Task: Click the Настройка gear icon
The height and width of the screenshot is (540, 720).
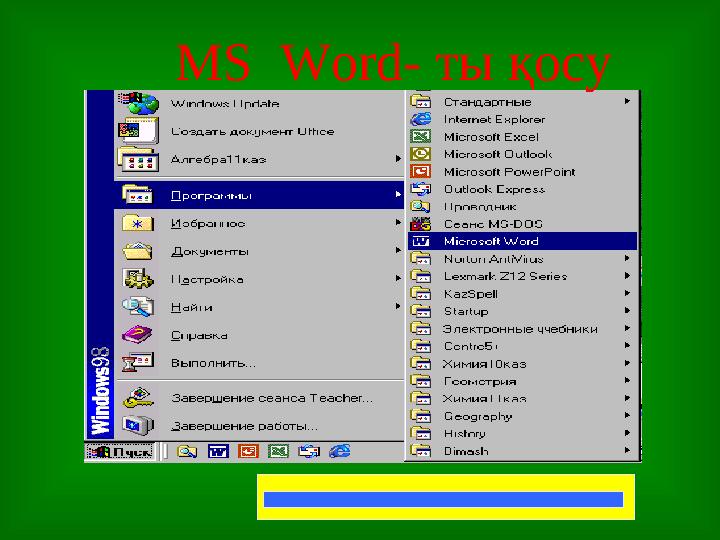Action: [137, 279]
